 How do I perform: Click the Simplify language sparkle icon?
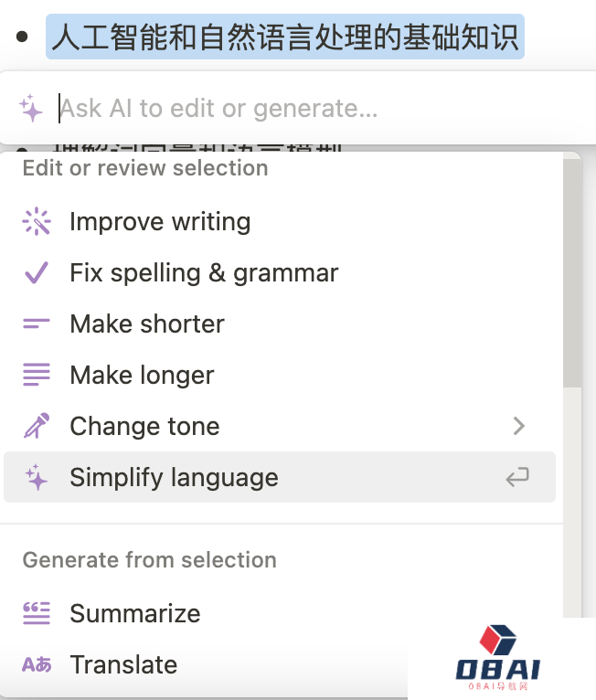tap(37, 478)
